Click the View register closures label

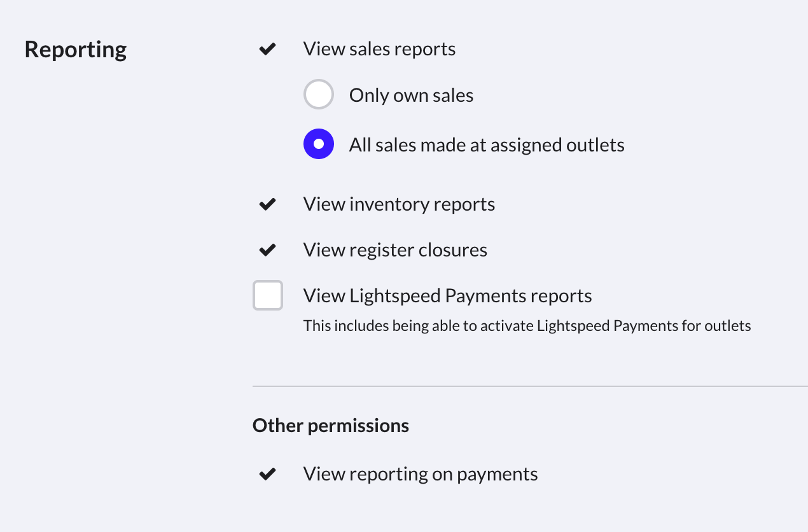395,250
